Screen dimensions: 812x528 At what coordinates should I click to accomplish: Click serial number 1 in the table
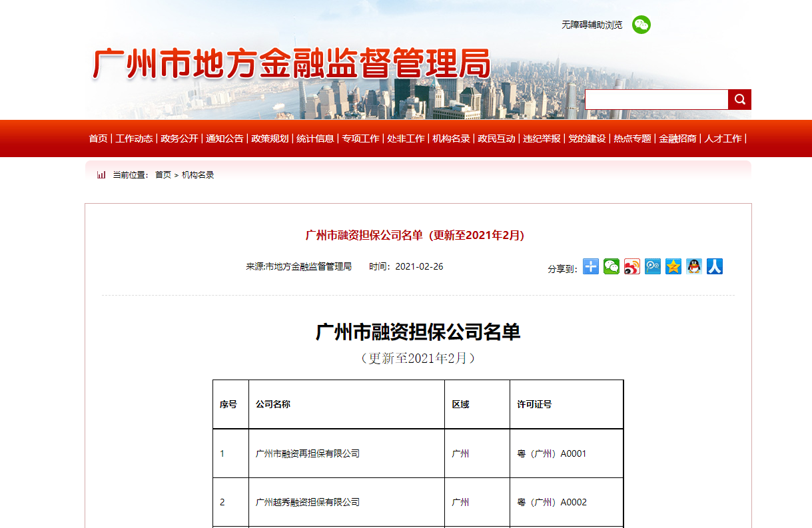pyautogui.click(x=222, y=453)
